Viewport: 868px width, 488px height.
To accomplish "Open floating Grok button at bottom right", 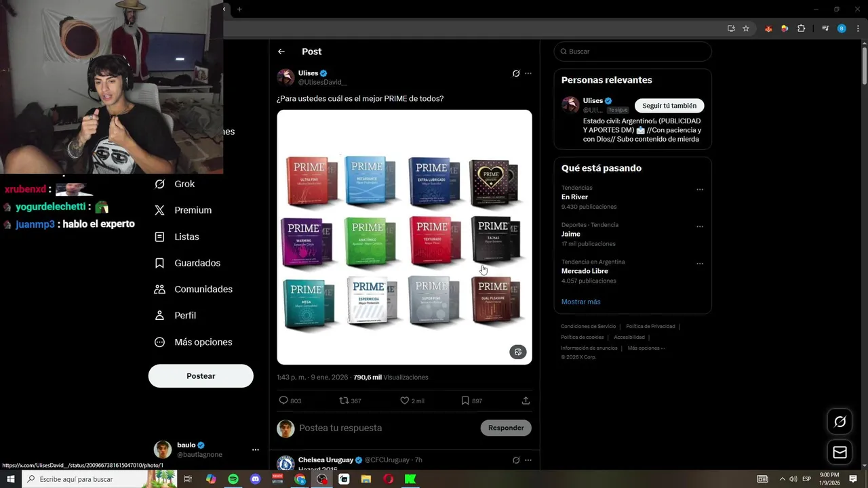I will coord(840,422).
